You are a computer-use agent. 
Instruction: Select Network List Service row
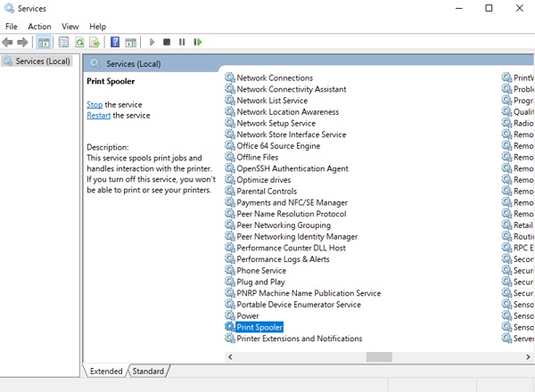(272, 100)
